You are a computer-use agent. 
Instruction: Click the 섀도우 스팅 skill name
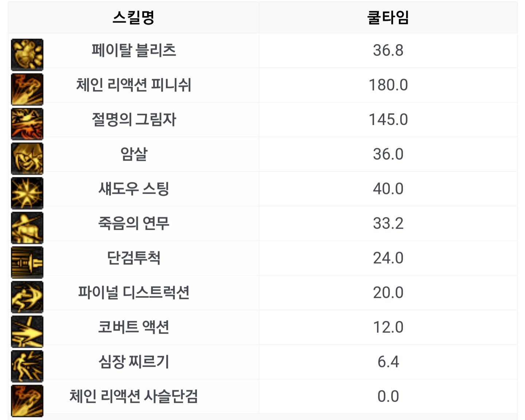coord(134,189)
